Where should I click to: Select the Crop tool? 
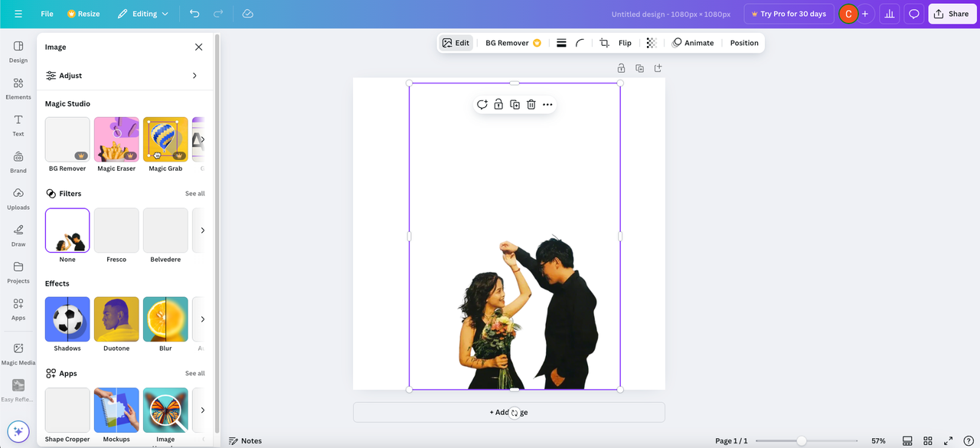604,43
